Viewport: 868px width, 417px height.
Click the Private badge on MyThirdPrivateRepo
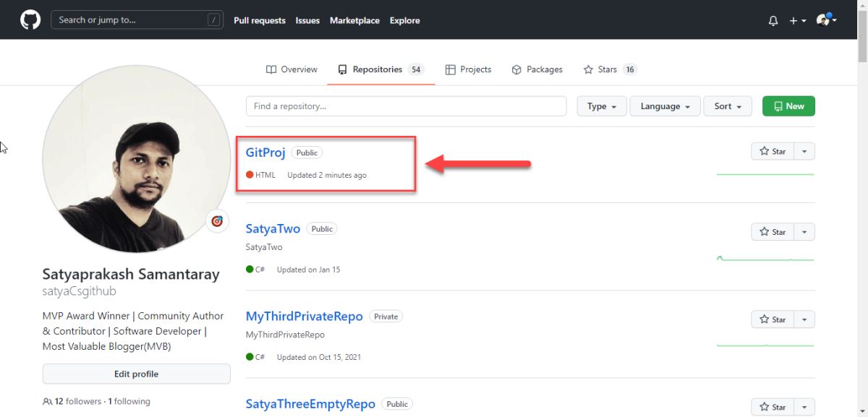click(x=386, y=317)
